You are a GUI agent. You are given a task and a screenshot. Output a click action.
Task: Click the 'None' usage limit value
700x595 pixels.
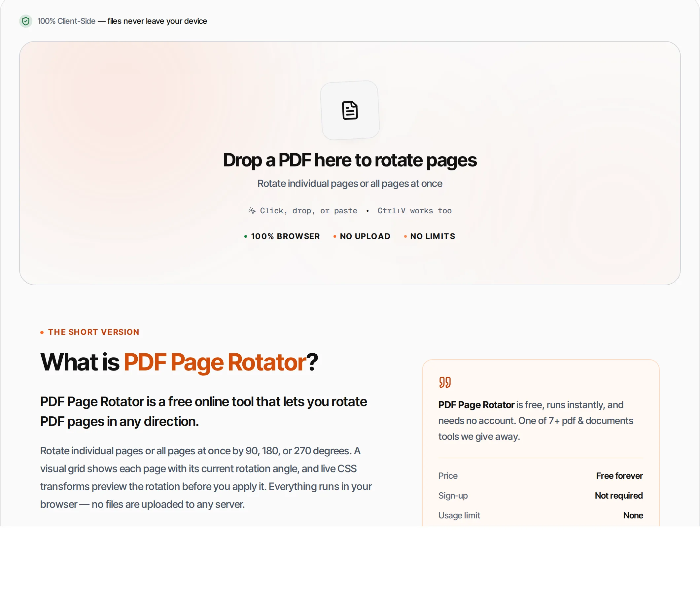pyautogui.click(x=633, y=516)
